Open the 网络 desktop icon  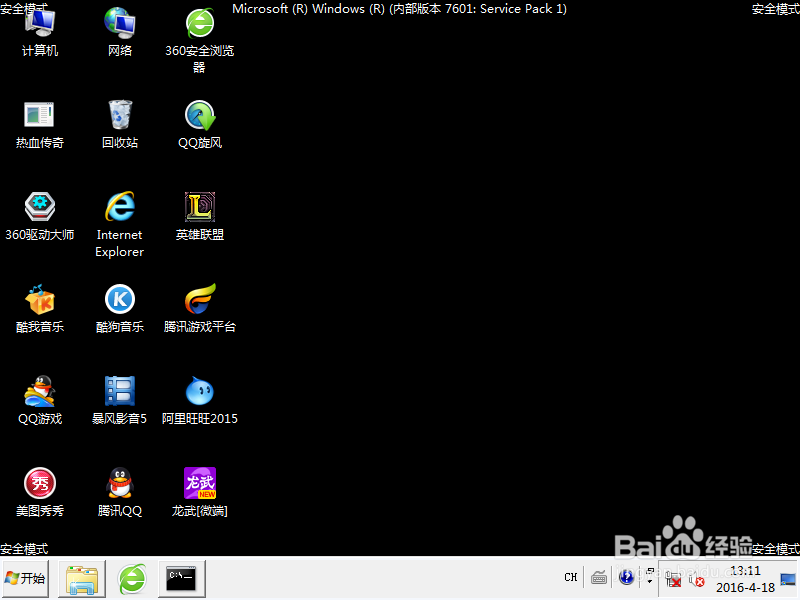pyautogui.click(x=120, y=32)
